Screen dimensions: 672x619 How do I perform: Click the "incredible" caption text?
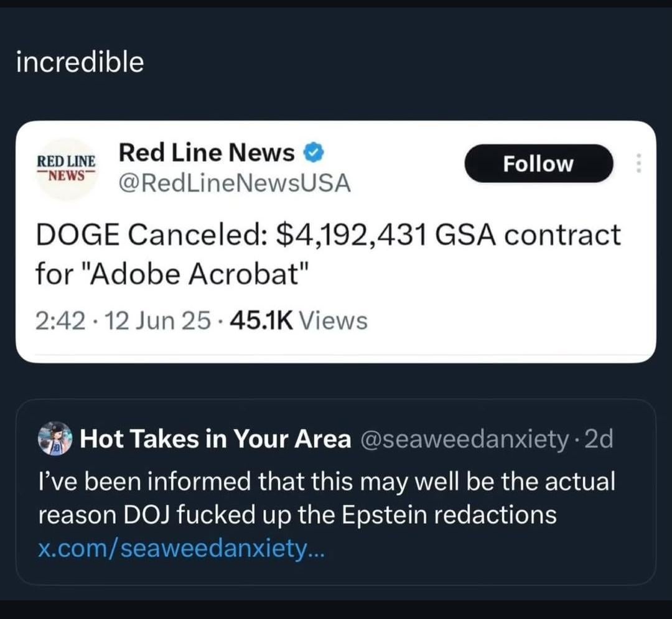pyautogui.click(x=80, y=62)
